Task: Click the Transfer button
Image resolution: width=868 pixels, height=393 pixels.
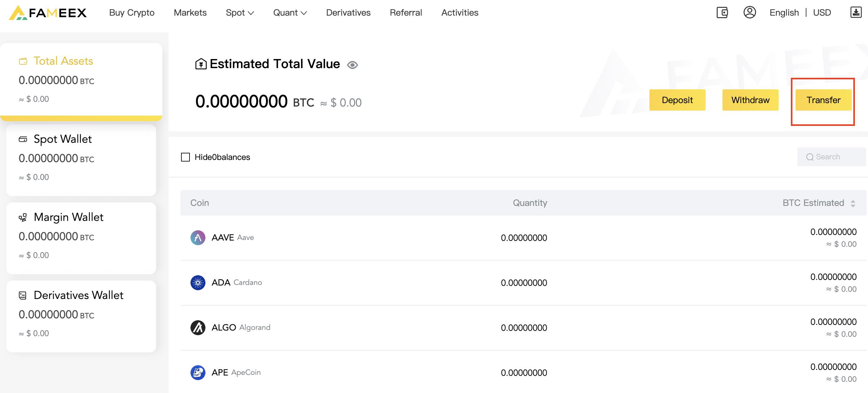Action: pyautogui.click(x=824, y=100)
